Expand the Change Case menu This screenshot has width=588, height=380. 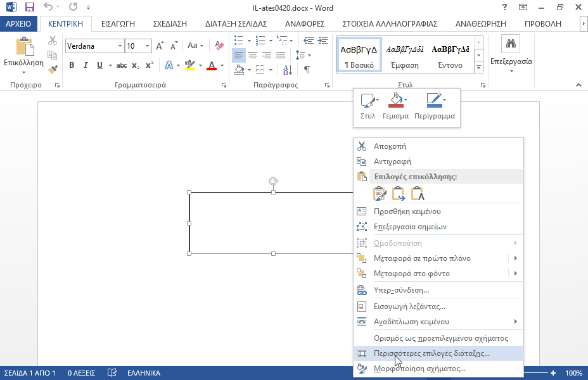pyautogui.click(x=195, y=46)
